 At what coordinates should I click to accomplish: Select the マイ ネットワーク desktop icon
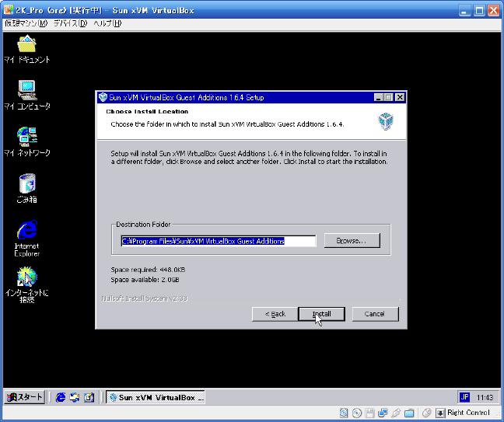click(27, 141)
